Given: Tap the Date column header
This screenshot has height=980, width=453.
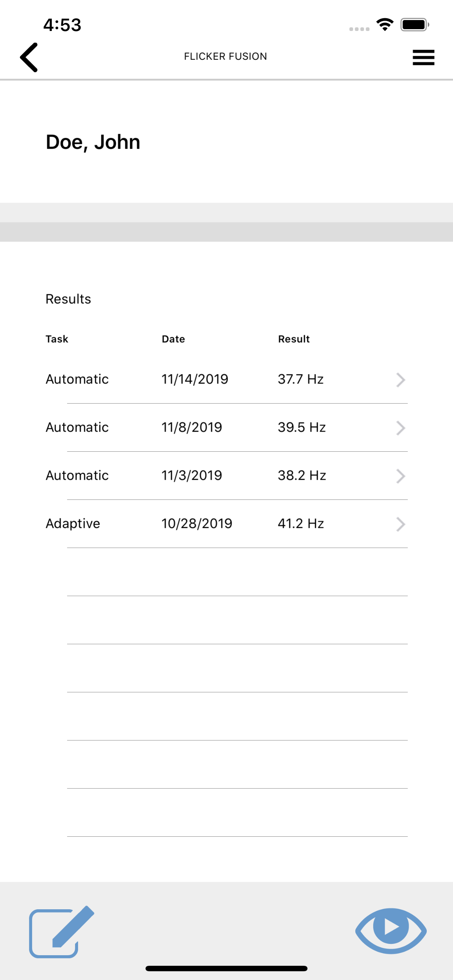Looking at the screenshot, I should click(173, 339).
